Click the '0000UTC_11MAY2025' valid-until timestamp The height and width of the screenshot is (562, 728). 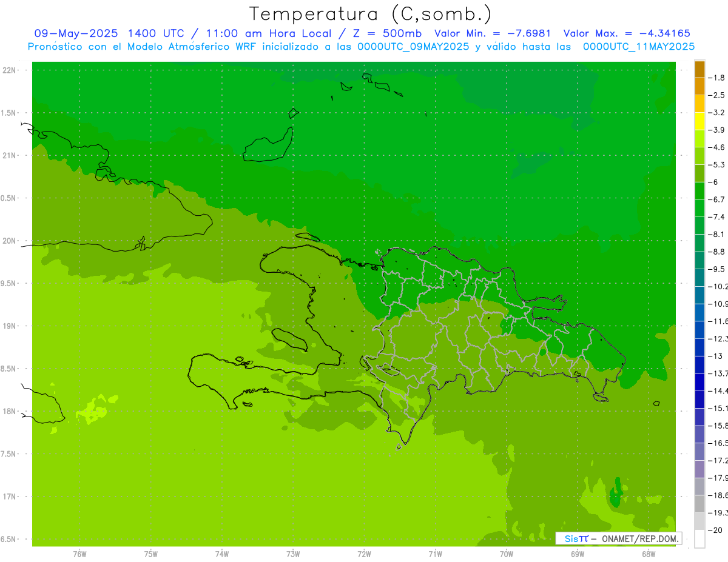tap(638, 47)
